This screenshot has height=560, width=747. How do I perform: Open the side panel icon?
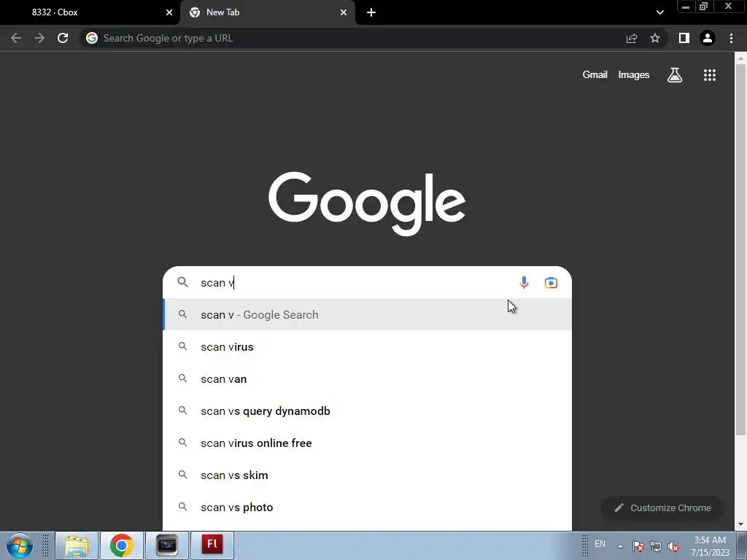(684, 38)
